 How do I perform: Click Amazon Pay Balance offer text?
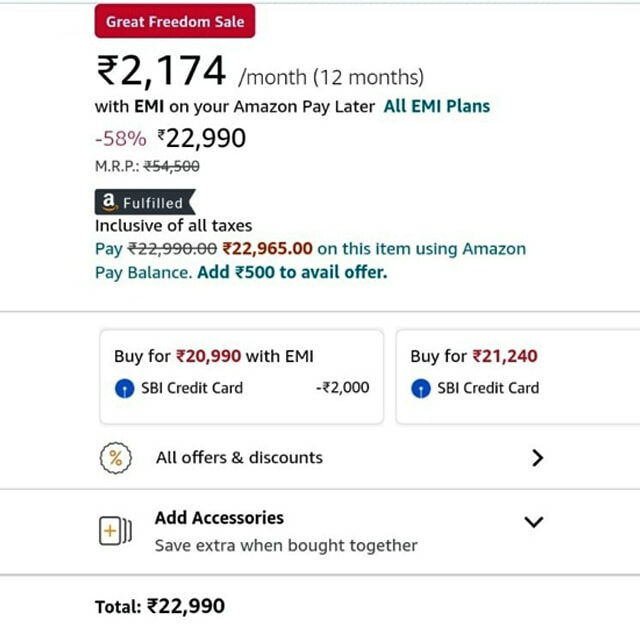point(310,260)
